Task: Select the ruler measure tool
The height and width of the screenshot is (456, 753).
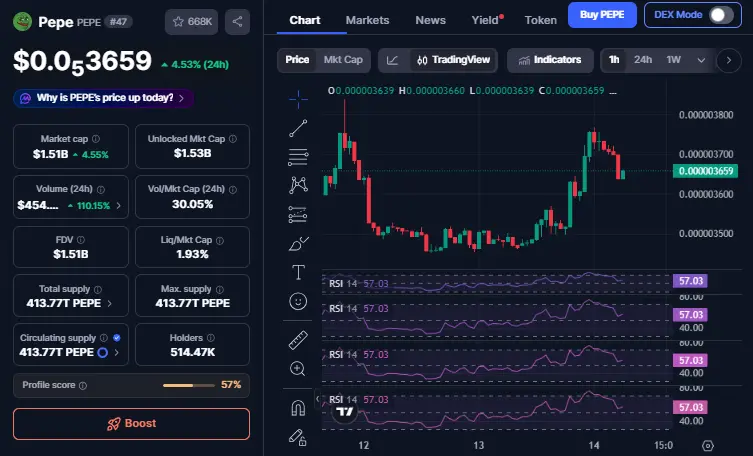Action: (x=298, y=340)
